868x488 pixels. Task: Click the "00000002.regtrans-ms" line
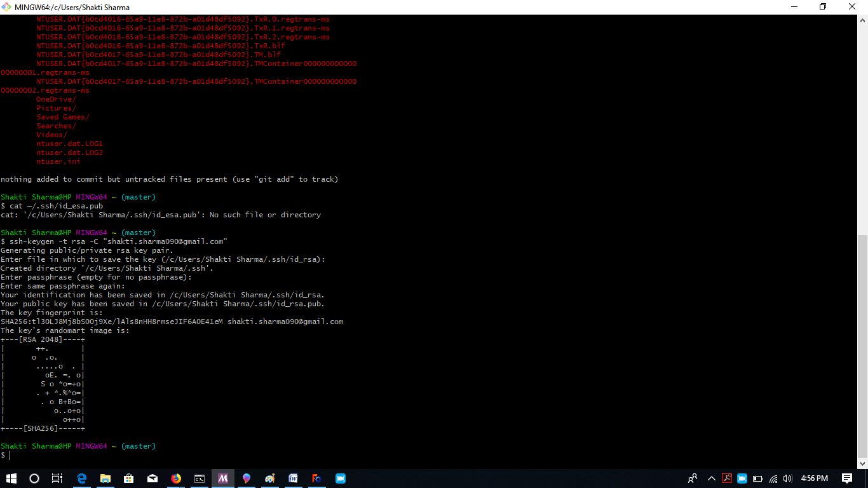click(x=45, y=90)
